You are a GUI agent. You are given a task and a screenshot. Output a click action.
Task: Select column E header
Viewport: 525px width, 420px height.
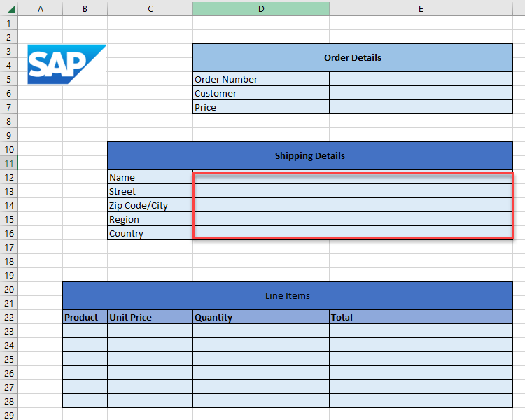[421, 8]
